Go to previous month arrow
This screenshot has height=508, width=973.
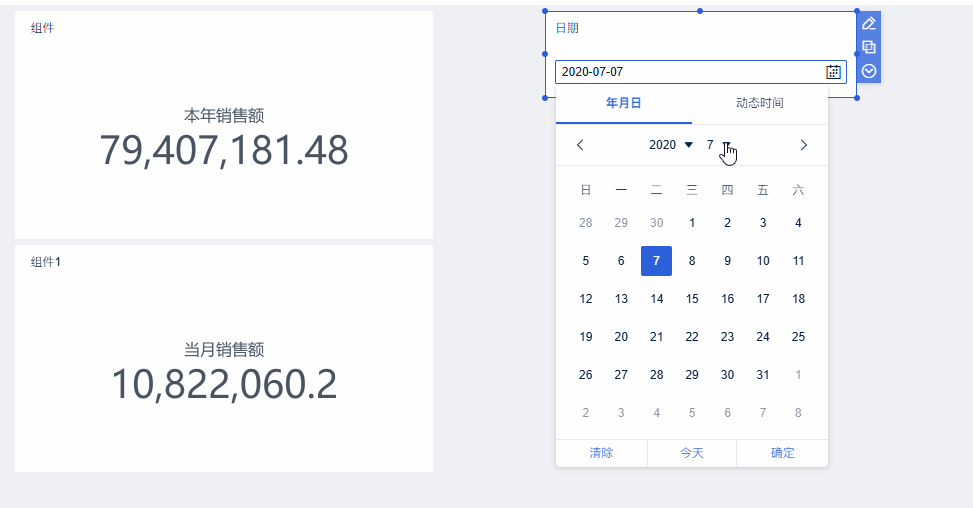click(x=580, y=145)
